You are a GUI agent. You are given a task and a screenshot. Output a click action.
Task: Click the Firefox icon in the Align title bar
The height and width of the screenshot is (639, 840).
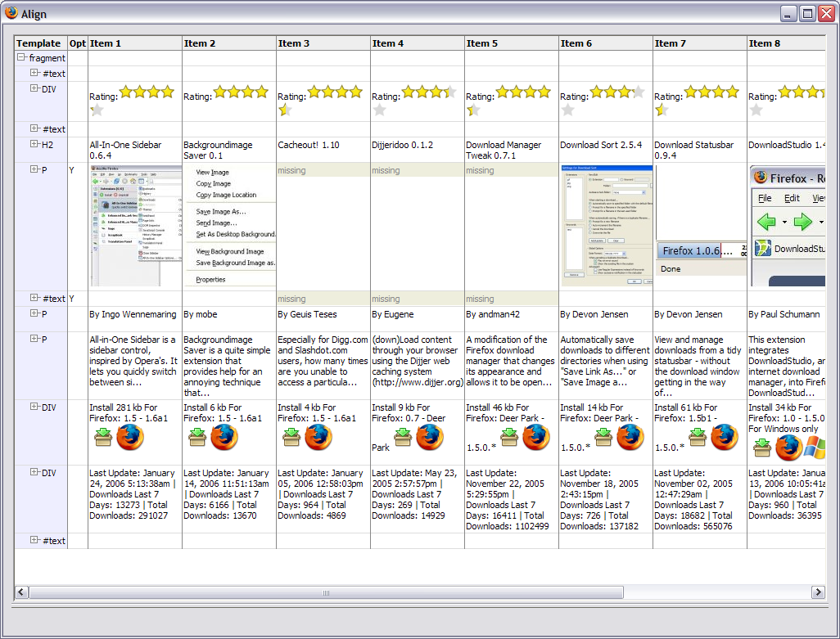pyautogui.click(x=11, y=13)
